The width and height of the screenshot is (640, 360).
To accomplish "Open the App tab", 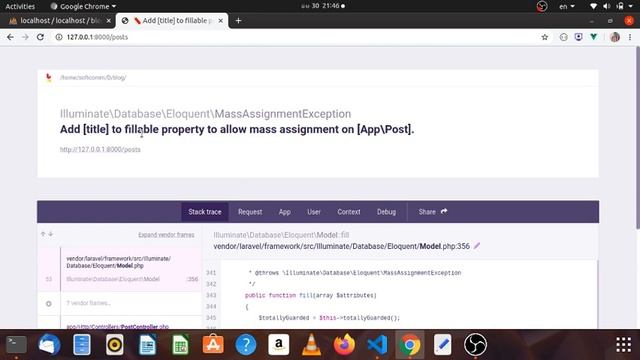I will (x=285, y=212).
